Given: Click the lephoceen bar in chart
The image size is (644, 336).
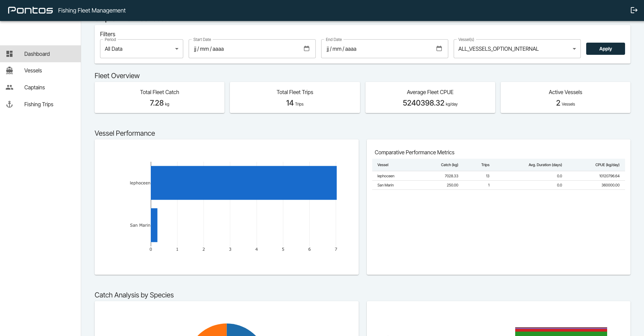Looking at the screenshot, I should tap(244, 183).
